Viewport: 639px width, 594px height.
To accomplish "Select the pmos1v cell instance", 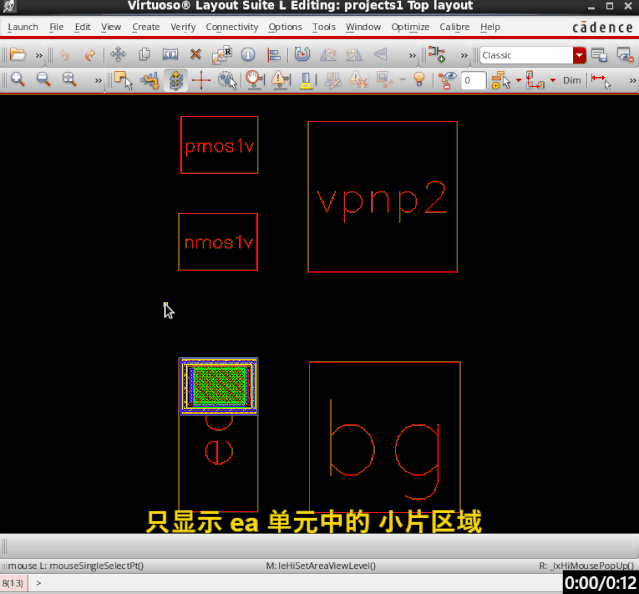I will pos(219,146).
